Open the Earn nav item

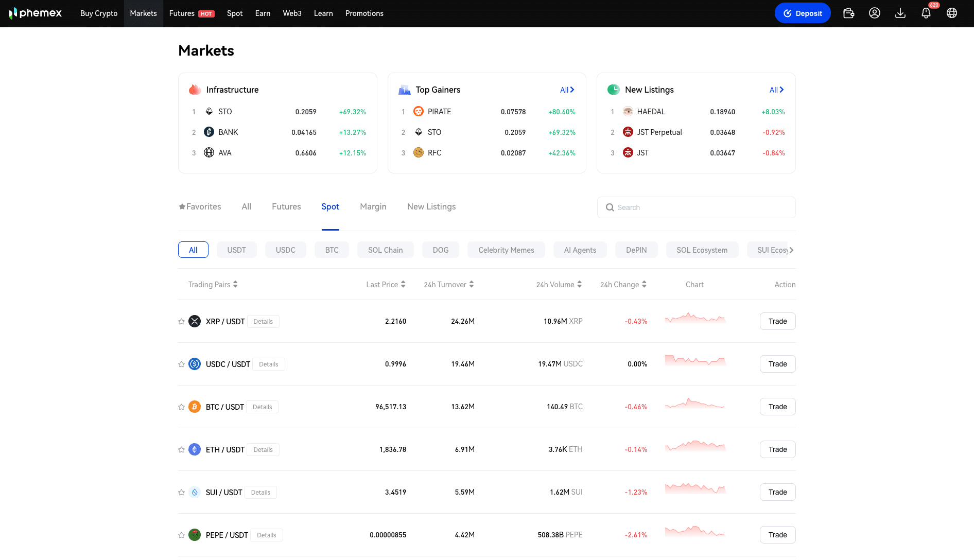click(x=263, y=13)
